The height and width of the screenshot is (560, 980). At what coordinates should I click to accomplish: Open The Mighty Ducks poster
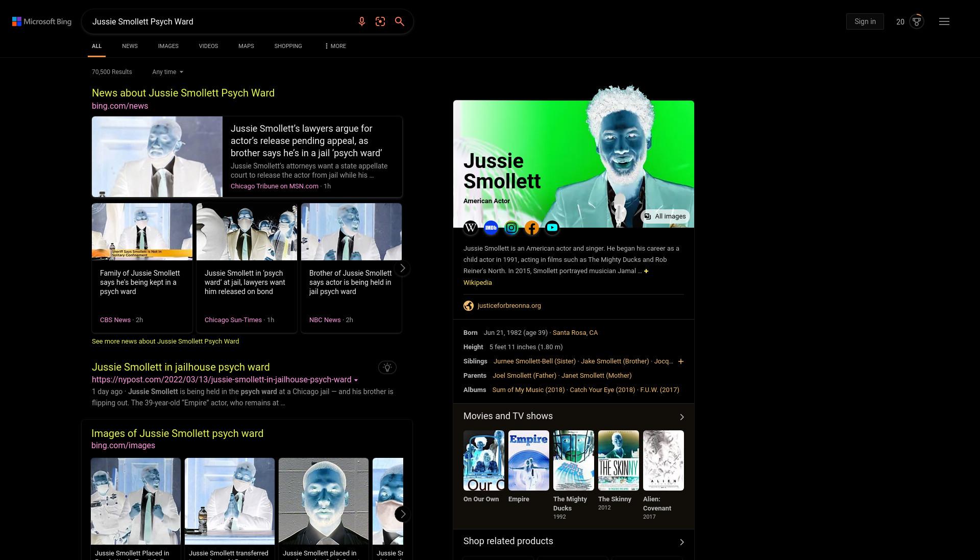coord(573,460)
